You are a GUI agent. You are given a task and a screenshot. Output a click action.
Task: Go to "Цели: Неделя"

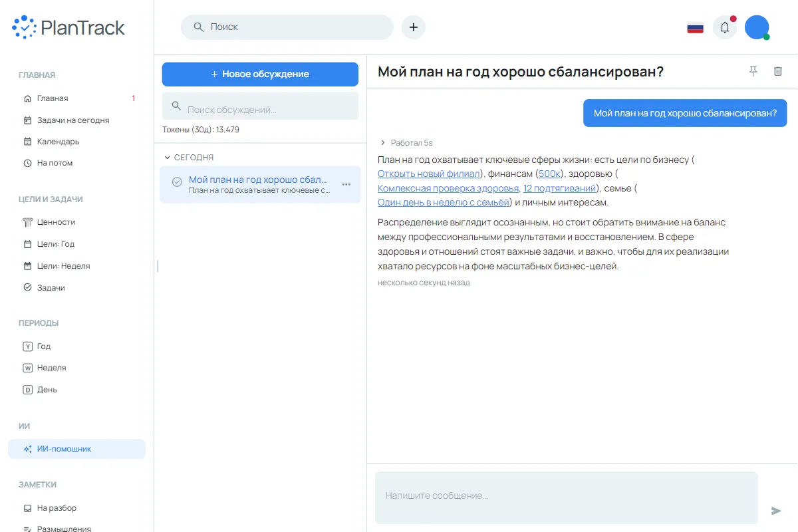click(77, 266)
